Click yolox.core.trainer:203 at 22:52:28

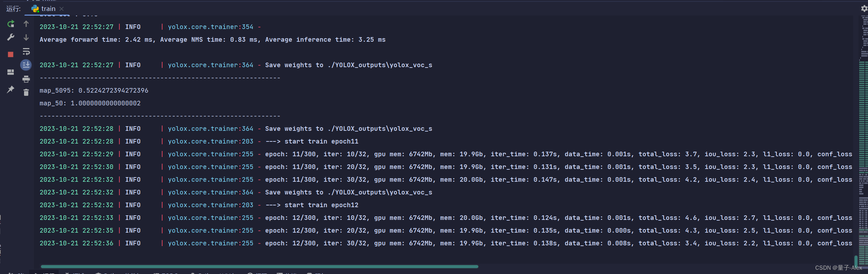tap(210, 141)
